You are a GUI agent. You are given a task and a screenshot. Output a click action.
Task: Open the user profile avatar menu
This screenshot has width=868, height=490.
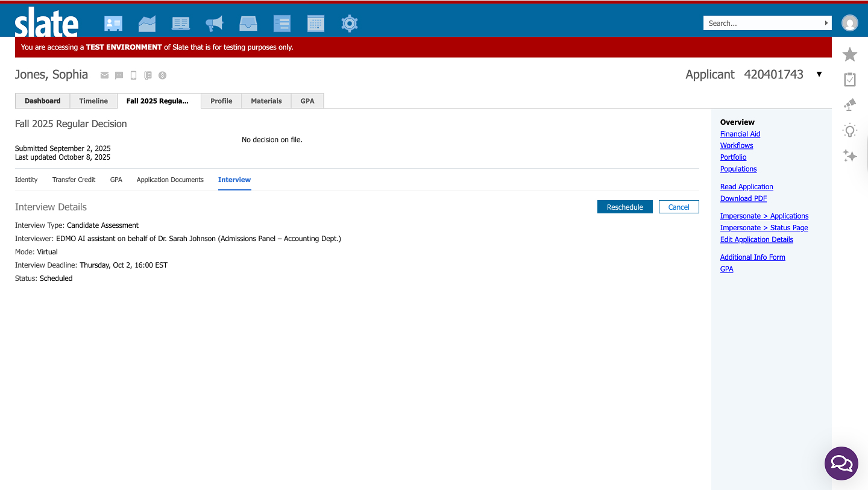coord(849,23)
